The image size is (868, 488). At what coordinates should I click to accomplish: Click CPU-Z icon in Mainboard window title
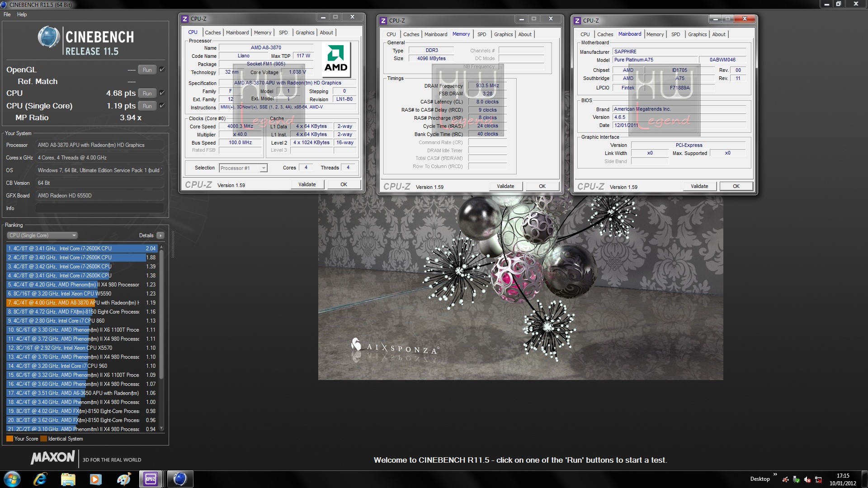pyautogui.click(x=577, y=21)
